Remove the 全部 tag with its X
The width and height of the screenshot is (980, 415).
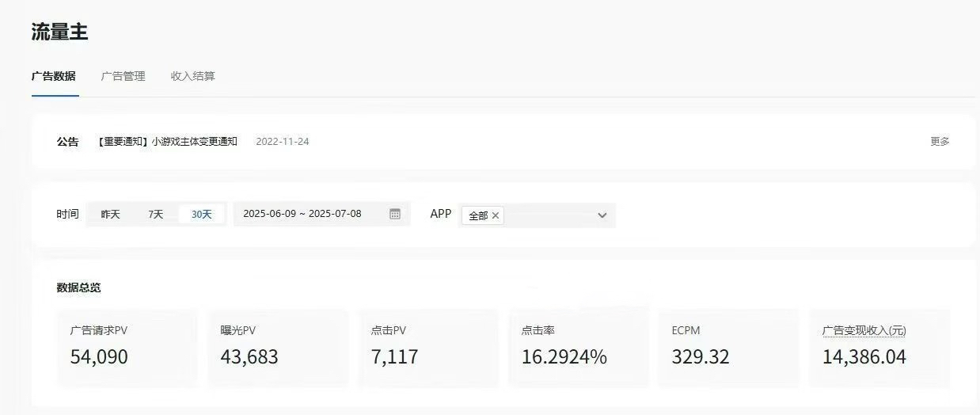click(x=496, y=215)
